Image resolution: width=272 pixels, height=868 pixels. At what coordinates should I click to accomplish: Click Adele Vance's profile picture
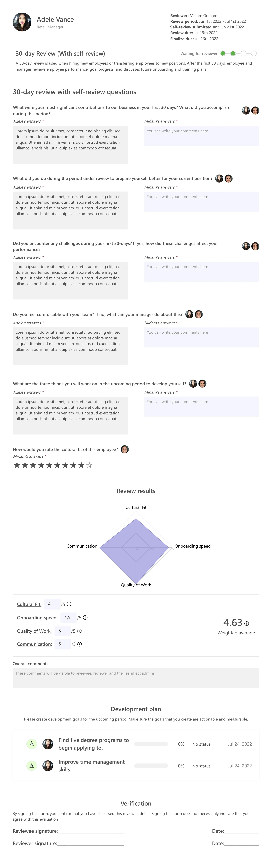[22, 22]
